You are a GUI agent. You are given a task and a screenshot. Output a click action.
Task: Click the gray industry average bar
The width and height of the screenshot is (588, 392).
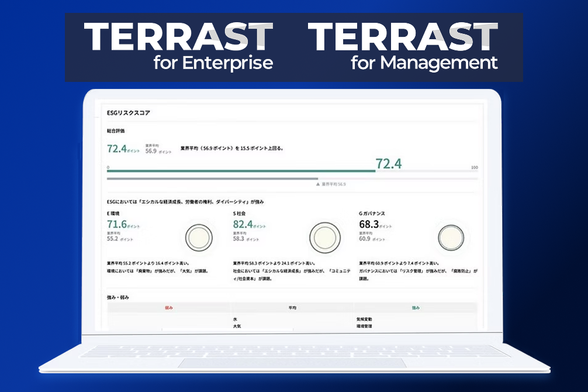pos(212,178)
